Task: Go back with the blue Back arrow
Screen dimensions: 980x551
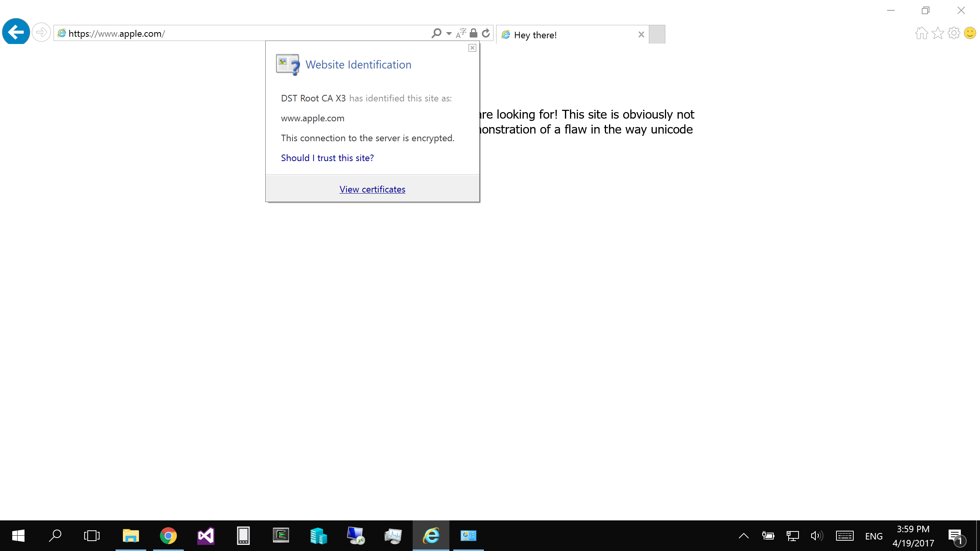Action: 16,32
